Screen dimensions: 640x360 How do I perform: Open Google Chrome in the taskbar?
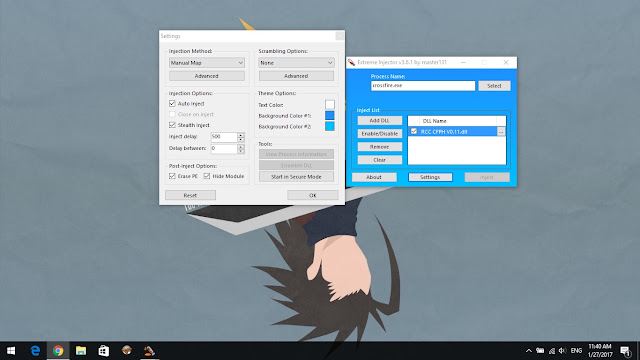tap(58, 351)
